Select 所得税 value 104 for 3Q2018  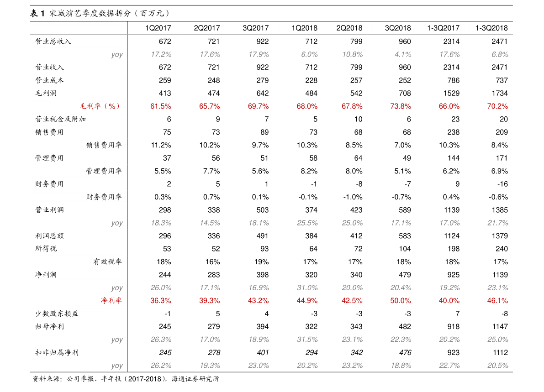point(405,249)
